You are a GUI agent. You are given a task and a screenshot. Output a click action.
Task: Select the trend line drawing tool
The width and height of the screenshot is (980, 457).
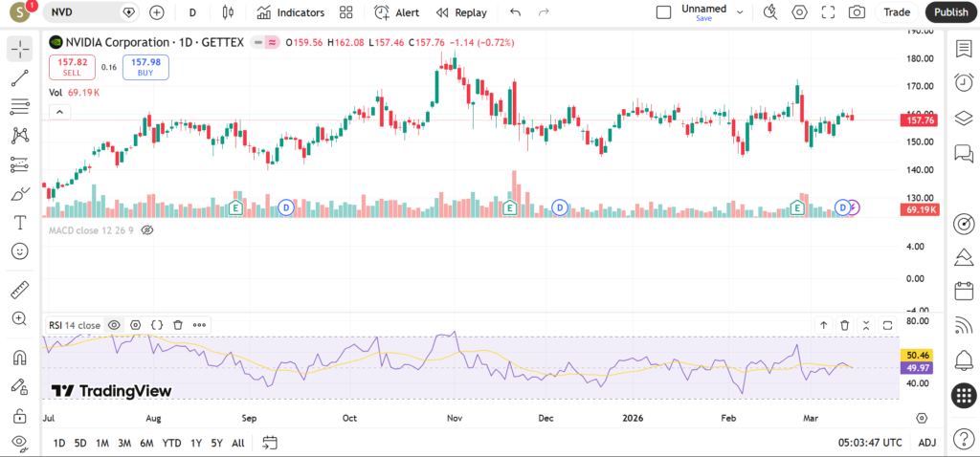click(20, 77)
